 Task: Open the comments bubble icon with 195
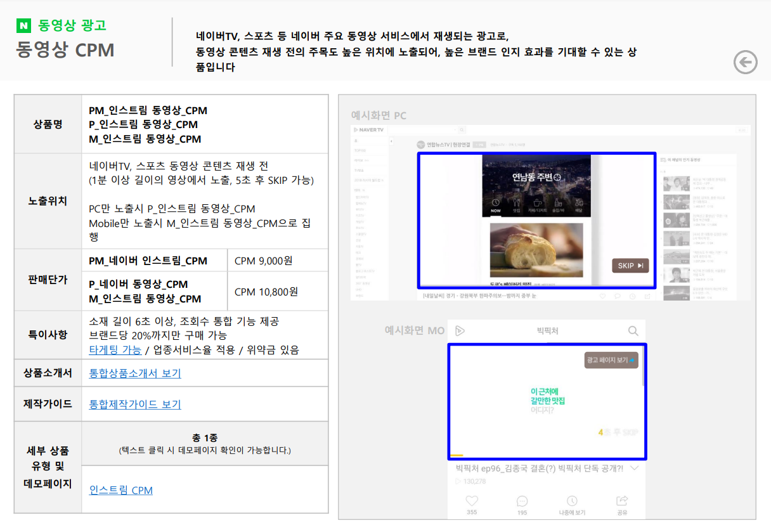522,501
